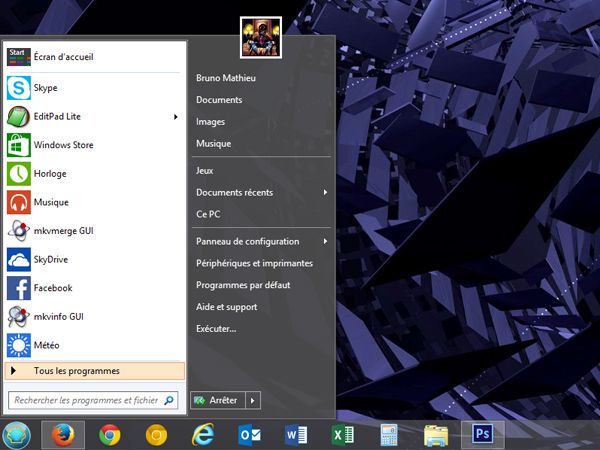
Task: Click the Panneau de configuration label
Action: 248,241
